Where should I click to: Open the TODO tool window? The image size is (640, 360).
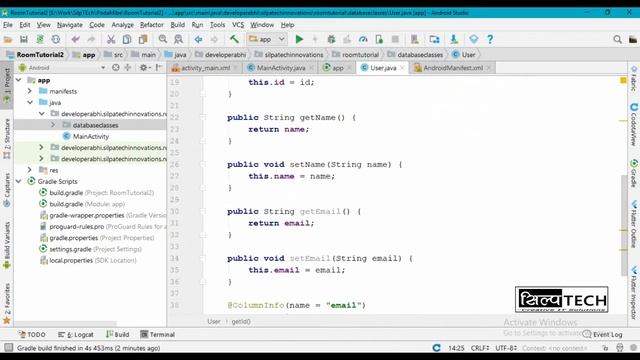32,334
